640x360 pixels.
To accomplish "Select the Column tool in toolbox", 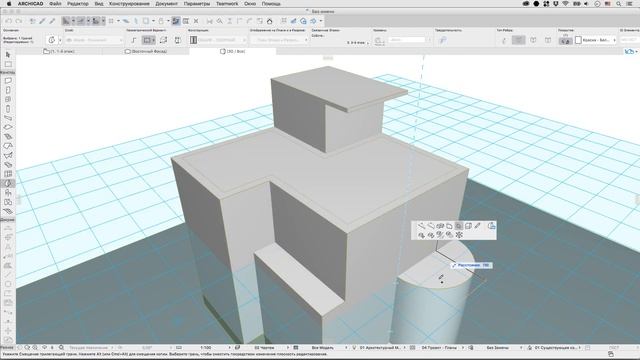I will tap(8, 109).
